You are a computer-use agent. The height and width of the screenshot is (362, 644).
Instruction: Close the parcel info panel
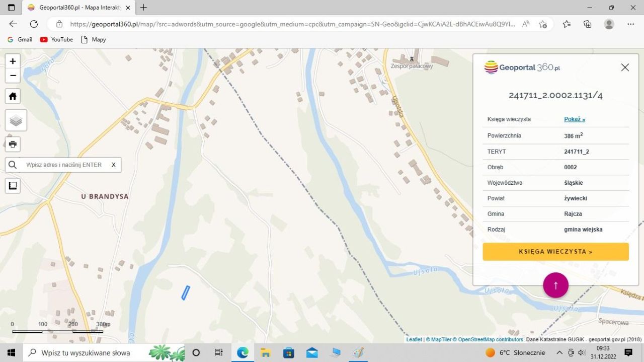pos(625,67)
